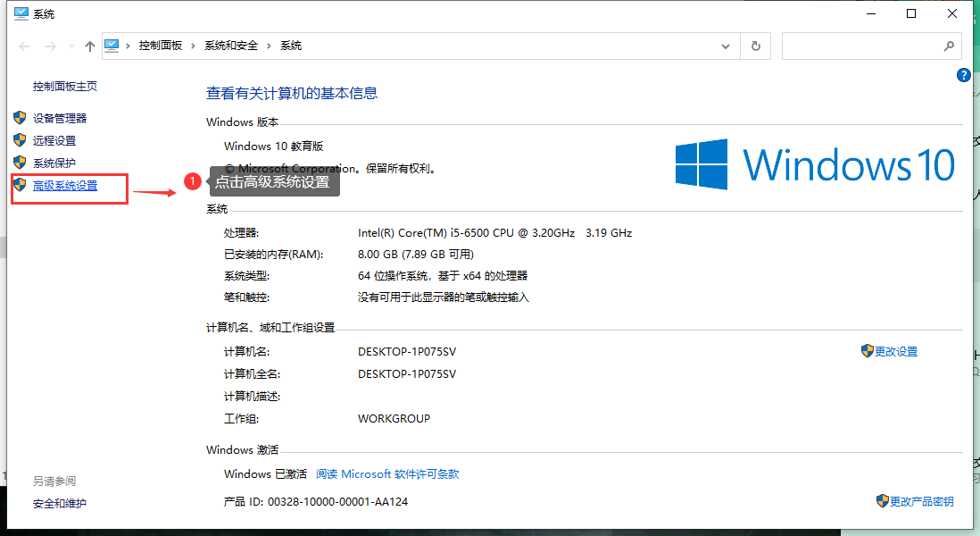Go back with the back arrow
This screenshot has height=536, width=980.
(24, 46)
